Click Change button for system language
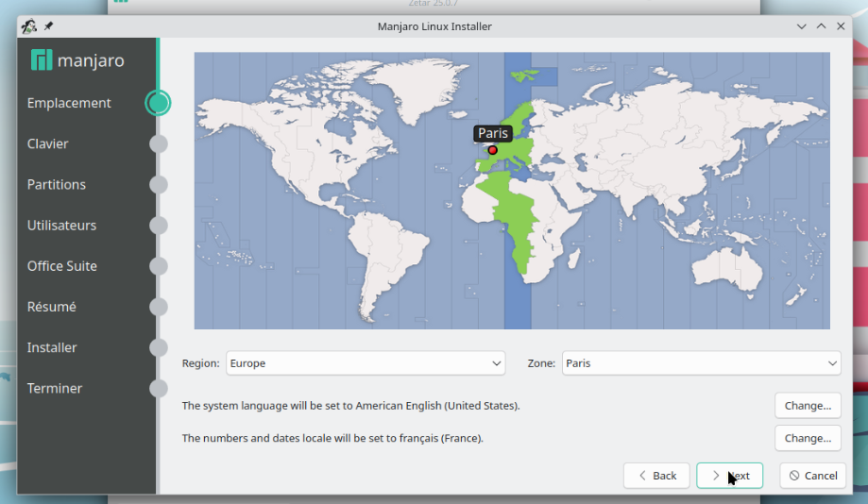The width and height of the screenshot is (868, 504). point(808,406)
